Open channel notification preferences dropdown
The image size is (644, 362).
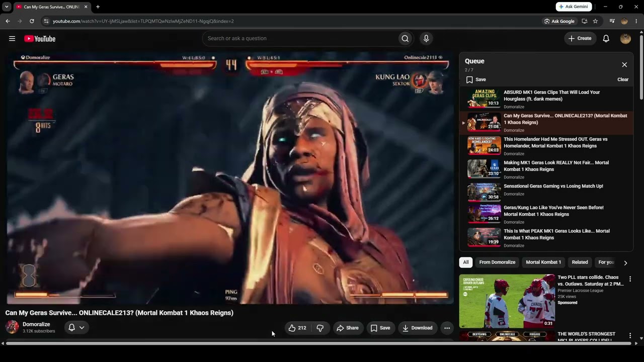(x=76, y=327)
